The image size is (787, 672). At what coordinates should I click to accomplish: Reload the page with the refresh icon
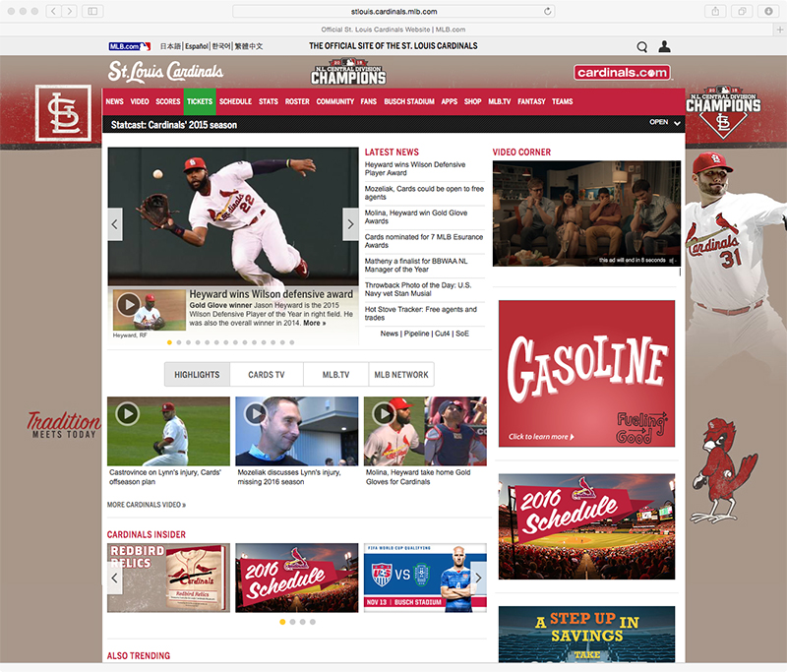click(x=548, y=11)
